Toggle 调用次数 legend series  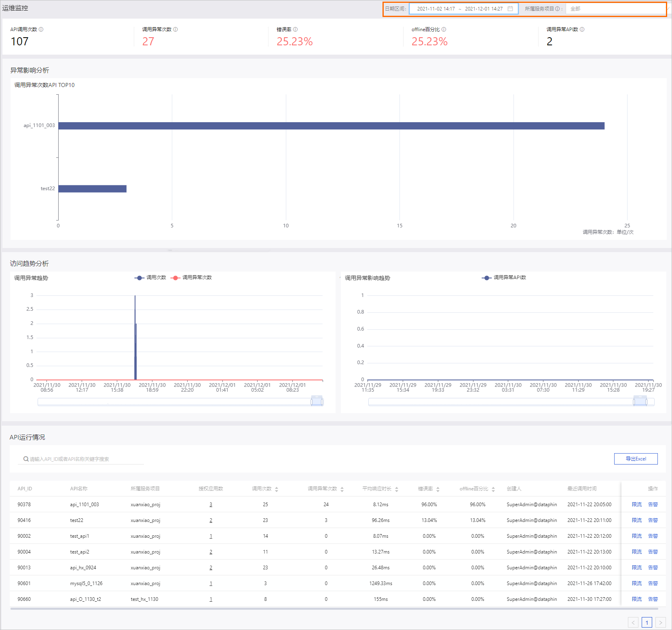click(x=150, y=278)
